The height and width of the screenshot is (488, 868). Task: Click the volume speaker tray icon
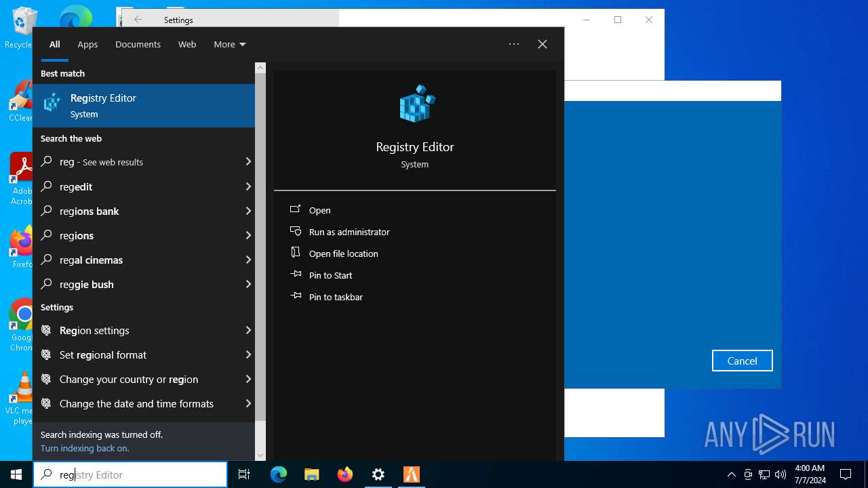781,474
